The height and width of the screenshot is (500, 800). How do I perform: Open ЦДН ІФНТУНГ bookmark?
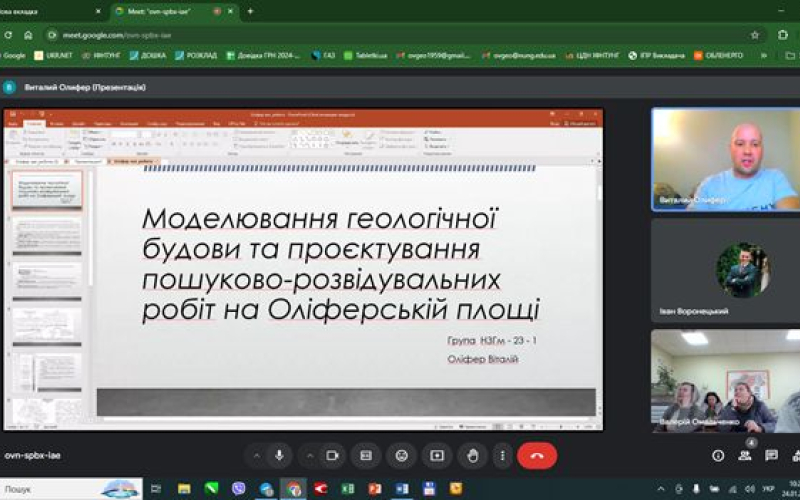coord(592,56)
